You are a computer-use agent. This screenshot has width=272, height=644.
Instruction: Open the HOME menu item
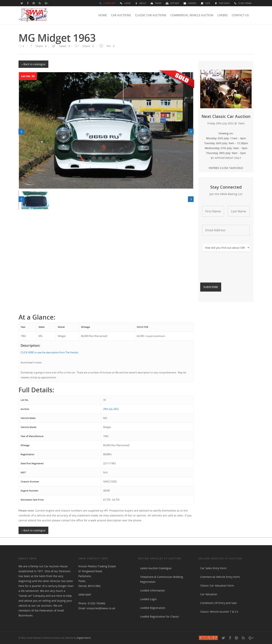(x=103, y=15)
